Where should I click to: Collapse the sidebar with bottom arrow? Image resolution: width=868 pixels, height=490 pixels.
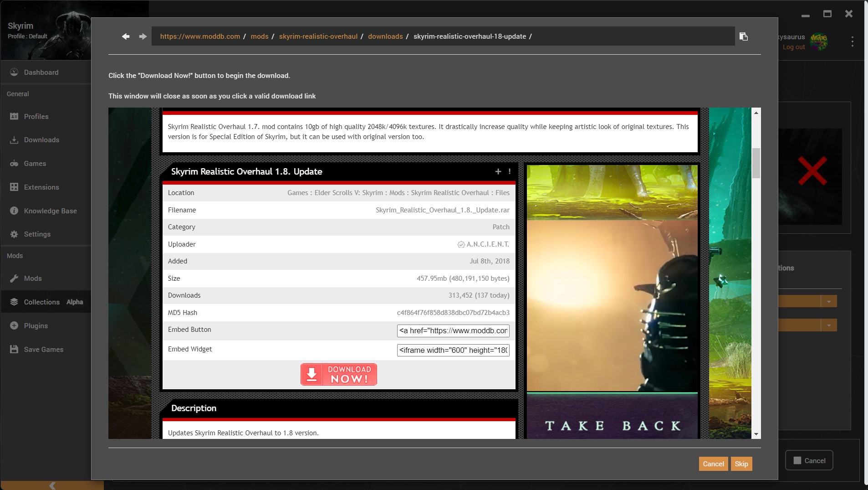pos(52,485)
